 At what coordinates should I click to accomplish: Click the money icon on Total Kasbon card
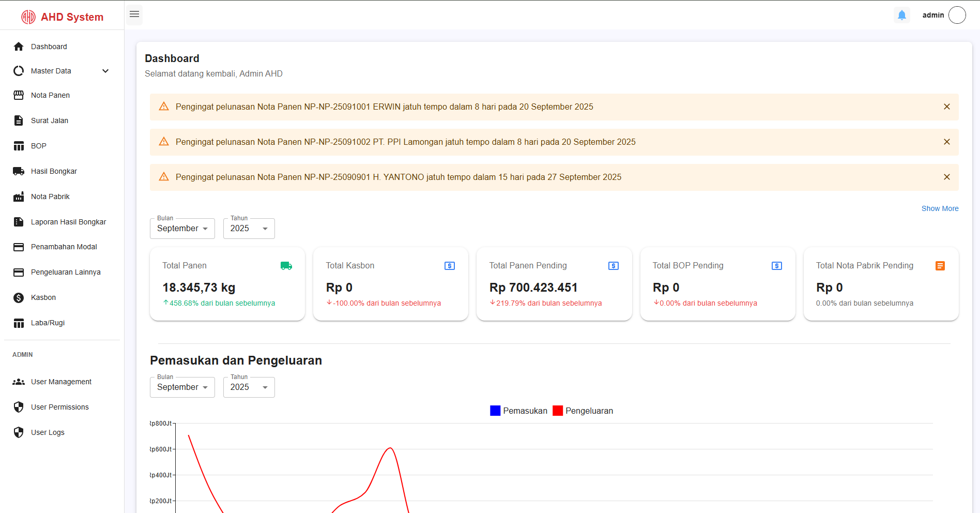(450, 266)
